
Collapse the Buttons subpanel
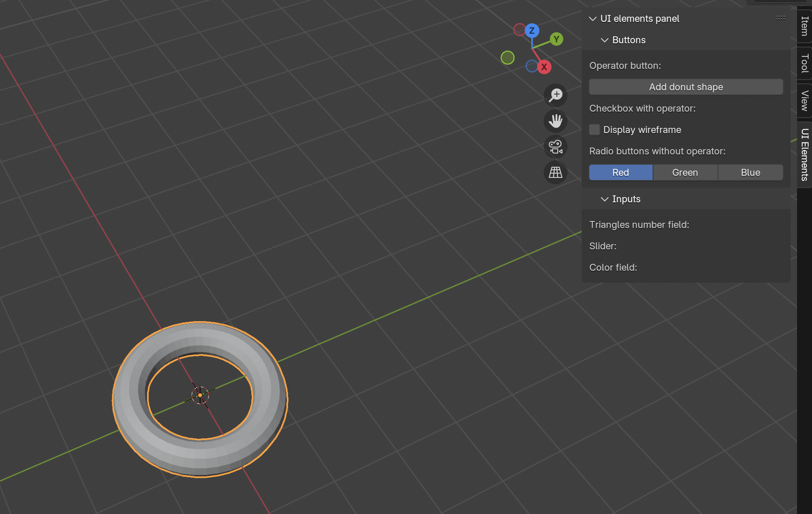tap(605, 40)
